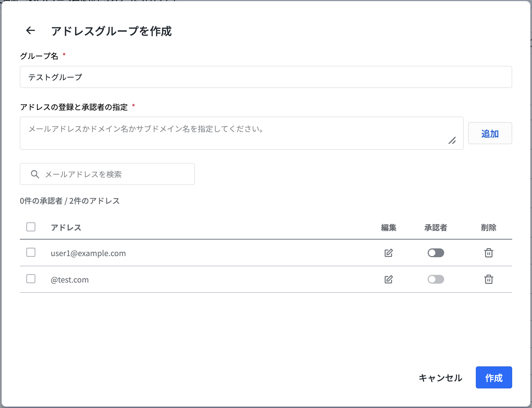Delete the user1@example.com row with trash icon
532x408 pixels.
coord(489,253)
